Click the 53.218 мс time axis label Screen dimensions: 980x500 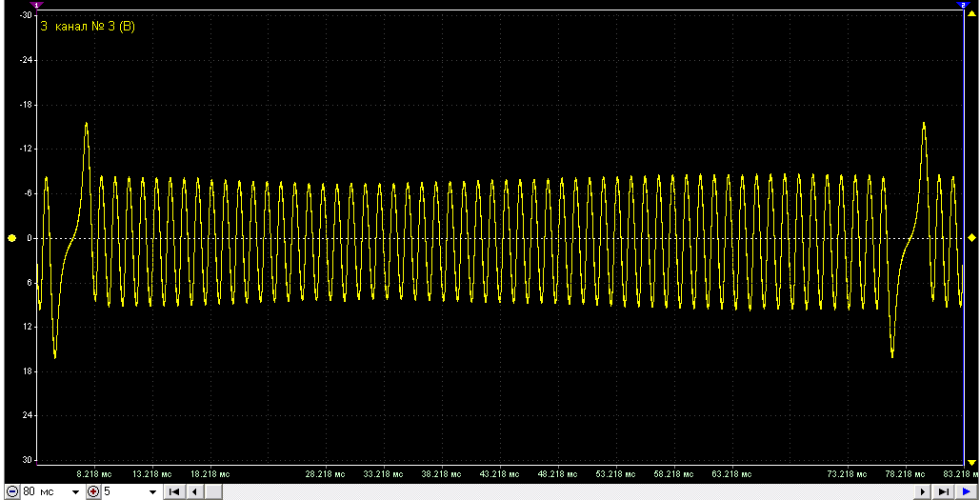(615, 474)
